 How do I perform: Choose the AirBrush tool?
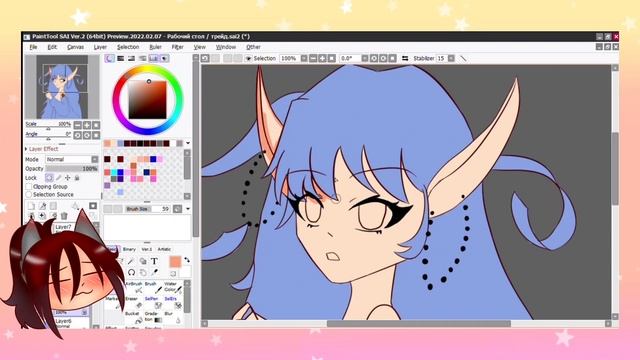click(134, 287)
